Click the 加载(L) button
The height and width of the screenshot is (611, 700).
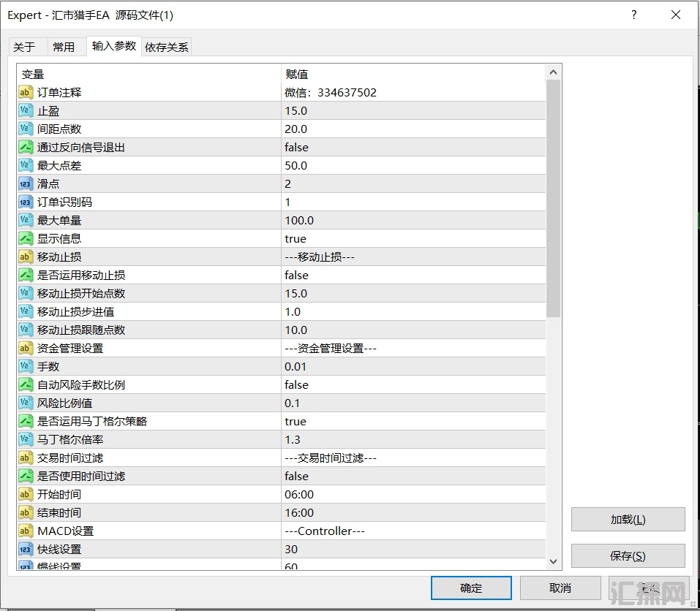click(x=628, y=520)
